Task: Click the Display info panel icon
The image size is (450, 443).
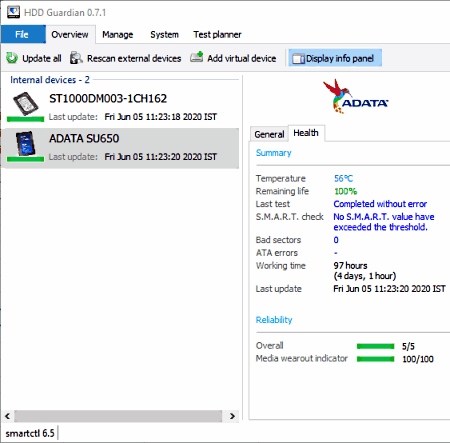Action: coord(298,59)
